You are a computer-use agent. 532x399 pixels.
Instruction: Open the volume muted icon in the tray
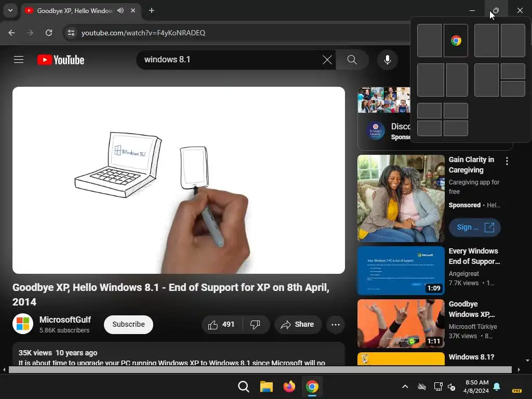[451, 387]
